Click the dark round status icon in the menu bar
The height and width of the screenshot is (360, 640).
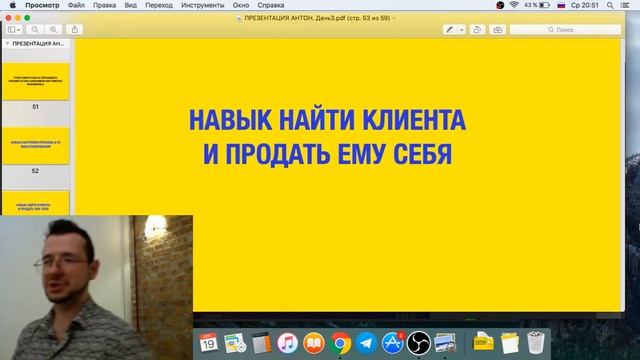tap(500, 5)
